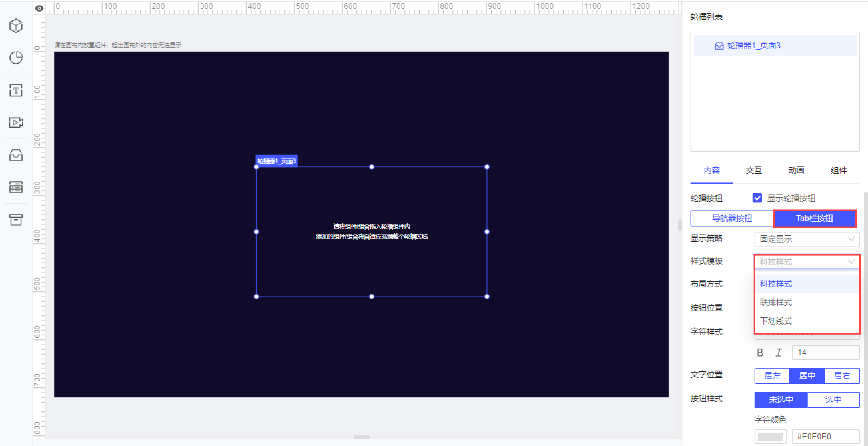
Task: Click the 3D cube component icon
Action: (16, 26)
